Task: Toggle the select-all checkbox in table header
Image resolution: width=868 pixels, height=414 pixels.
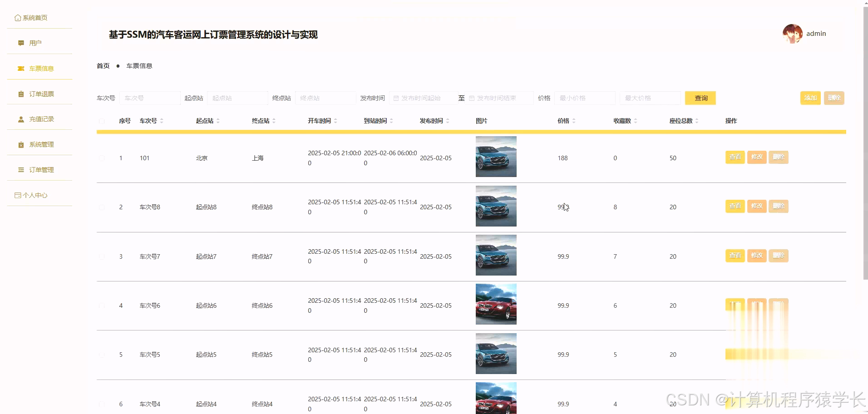Action: click(x=102, y=120)
